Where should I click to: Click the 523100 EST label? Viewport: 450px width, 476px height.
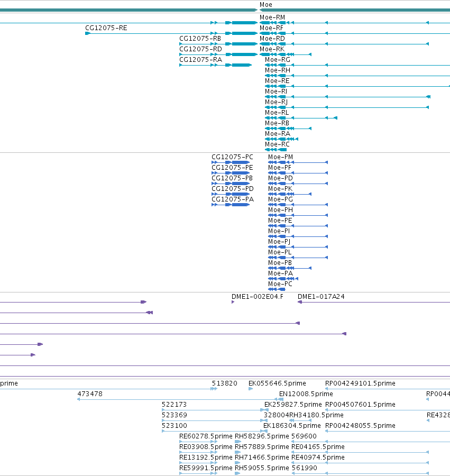point(175,426)
